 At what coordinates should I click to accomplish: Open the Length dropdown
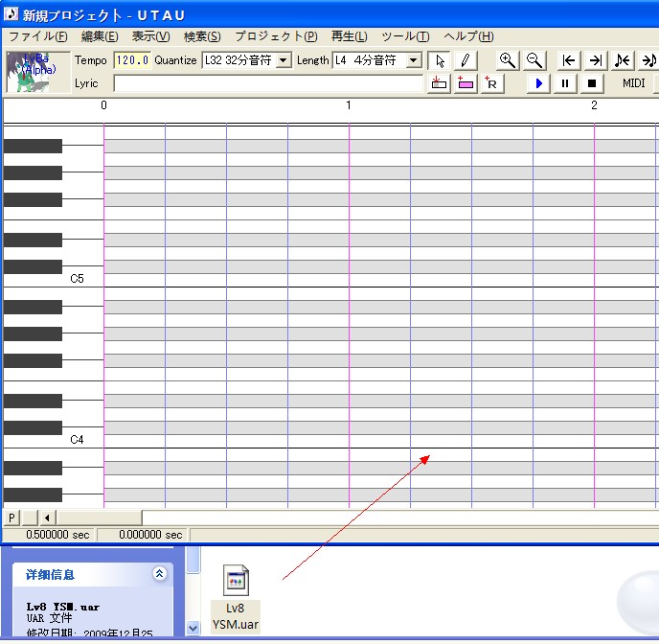pyautogui.click(x=414, y=60)
